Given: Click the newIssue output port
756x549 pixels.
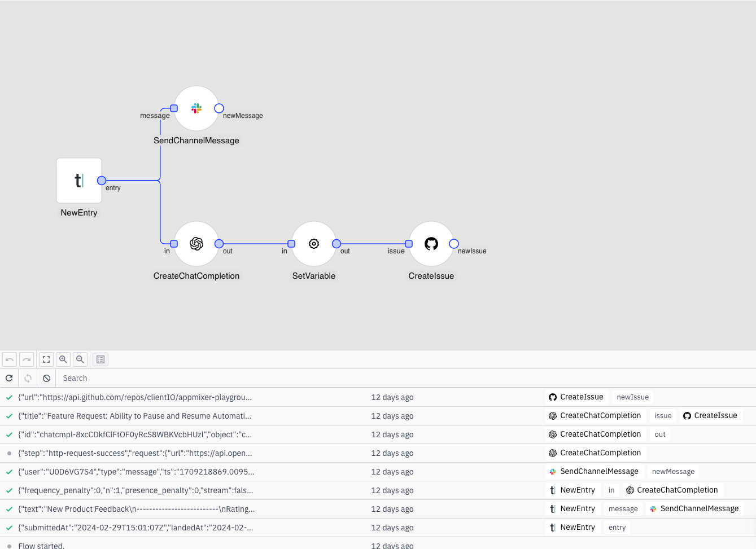Looking at the screenshot, I should coord(454,244).
